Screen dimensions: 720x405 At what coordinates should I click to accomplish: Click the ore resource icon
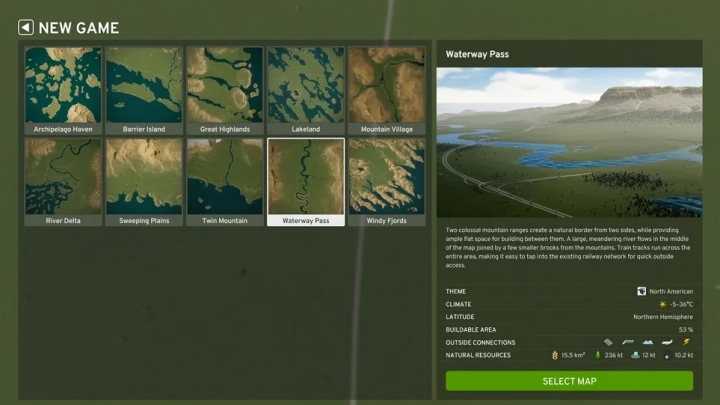pyautogui.click(x=635, y=355)
